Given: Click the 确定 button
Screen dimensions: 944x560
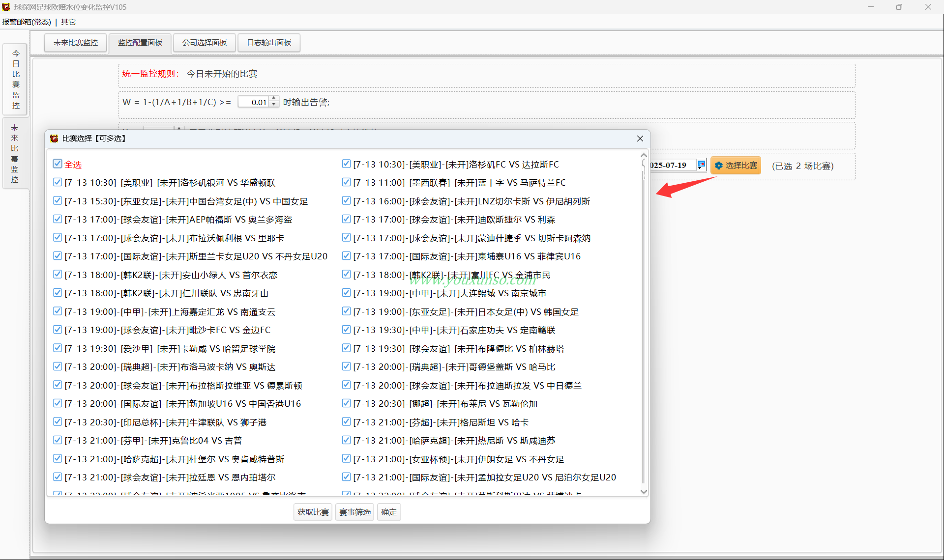Looking at the screenshot, I should (389, 512).
